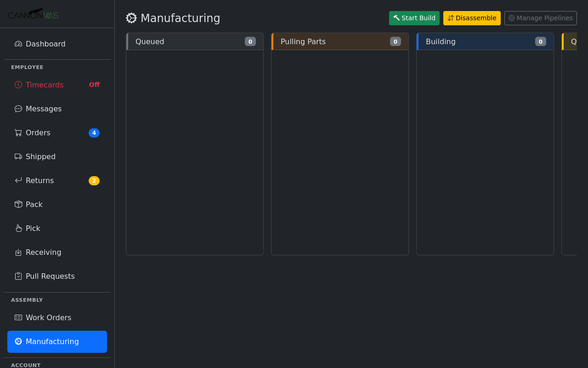
Task: Open Pull Requests via clipboard icon
Action: pos(18,276)
